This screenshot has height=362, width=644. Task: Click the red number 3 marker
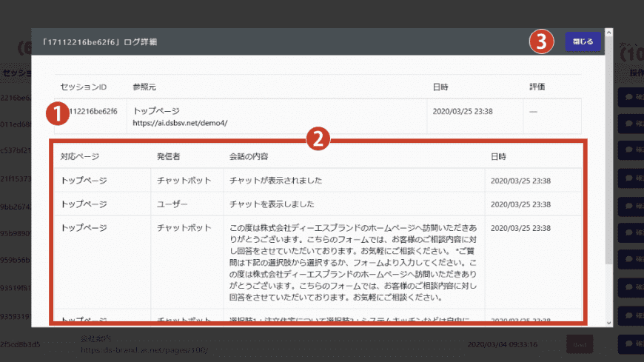click(542, 42)
